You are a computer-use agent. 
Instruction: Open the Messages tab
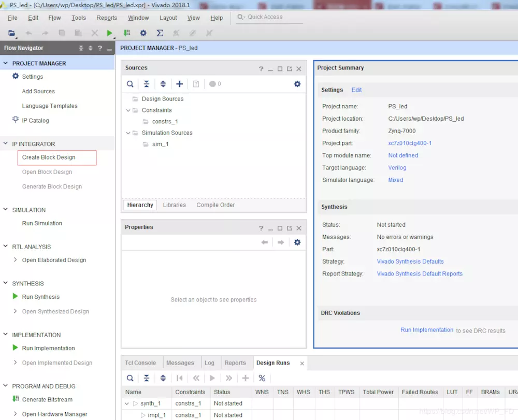(x=180, y=363)
